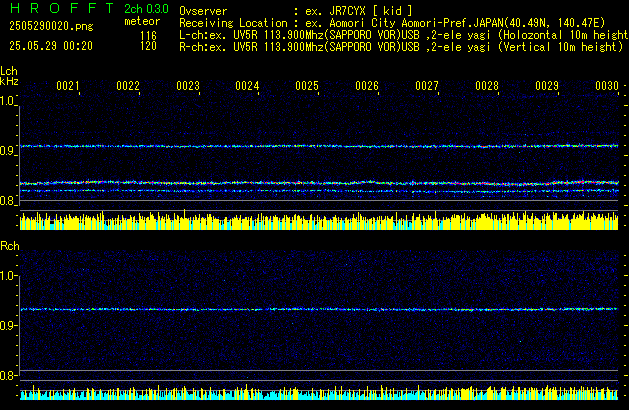Click the Lch top signal trace near 0.91 kHz
The image size is (629, 410).
click(x=319, y=146)
